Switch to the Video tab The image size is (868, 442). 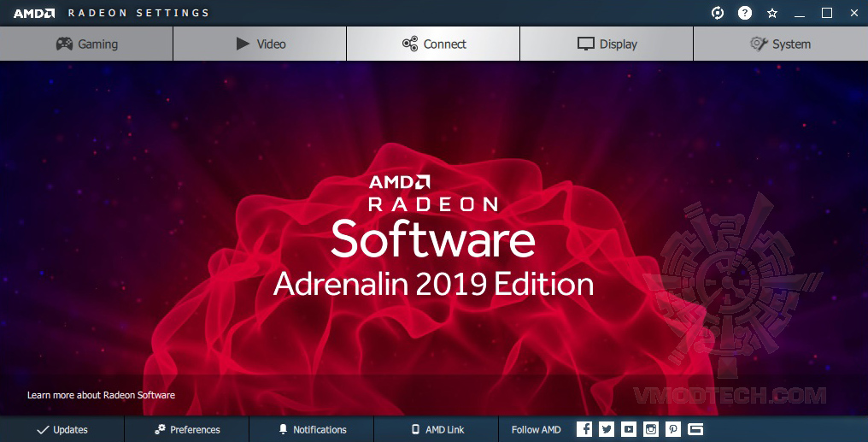(x=260, y=44)
